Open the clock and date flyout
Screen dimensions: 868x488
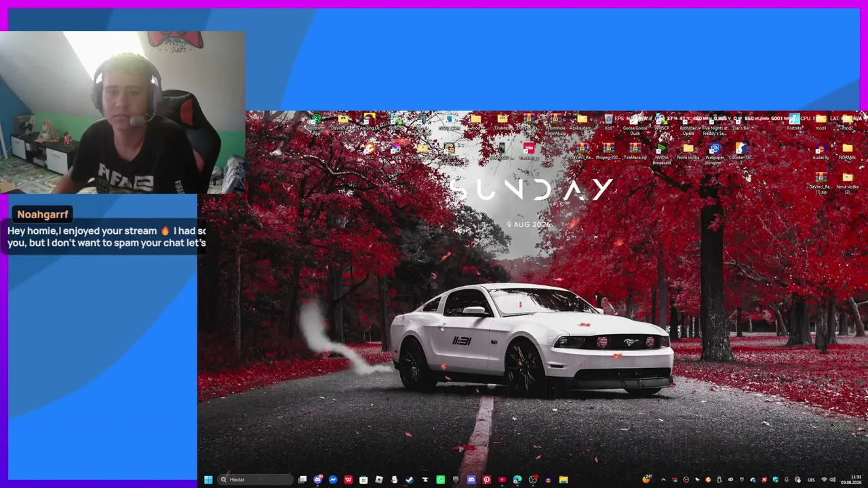point(851,480)
